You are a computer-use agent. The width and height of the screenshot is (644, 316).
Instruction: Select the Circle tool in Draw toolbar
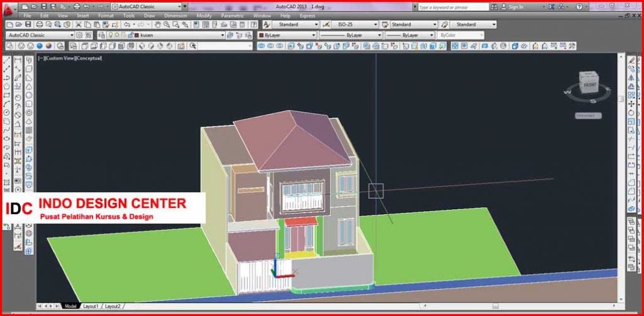tap(6, 112)
